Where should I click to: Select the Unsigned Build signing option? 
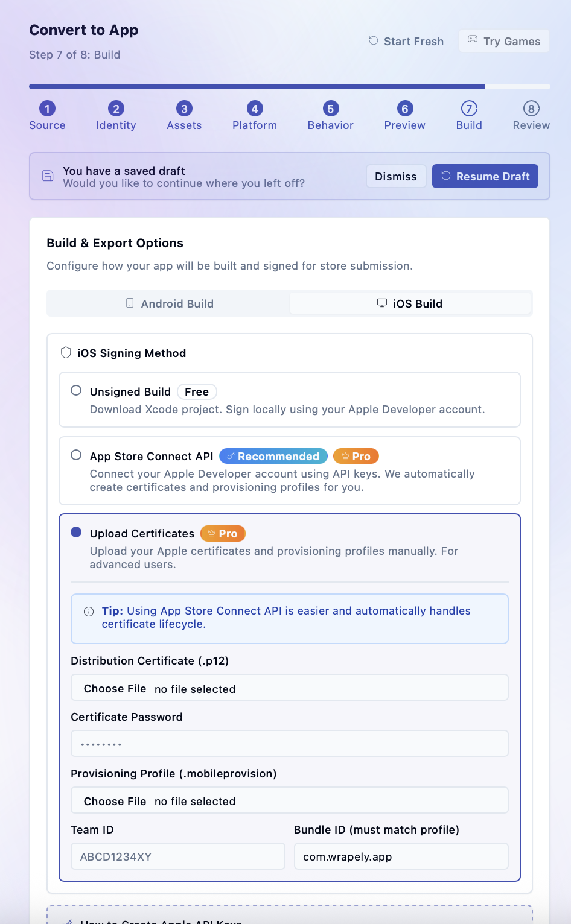76,390
